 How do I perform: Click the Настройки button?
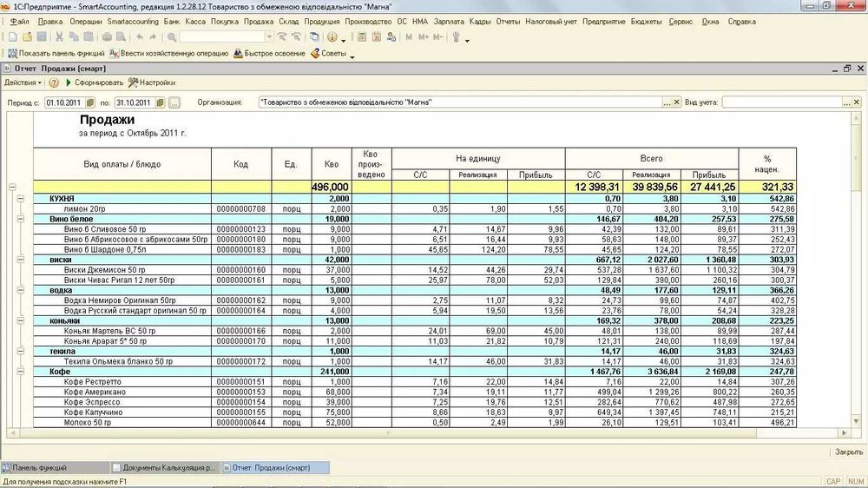(152, 82)
